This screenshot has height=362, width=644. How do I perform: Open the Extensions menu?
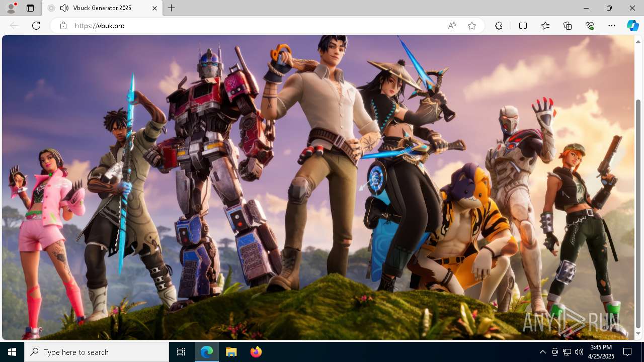(x=499, y=26)
